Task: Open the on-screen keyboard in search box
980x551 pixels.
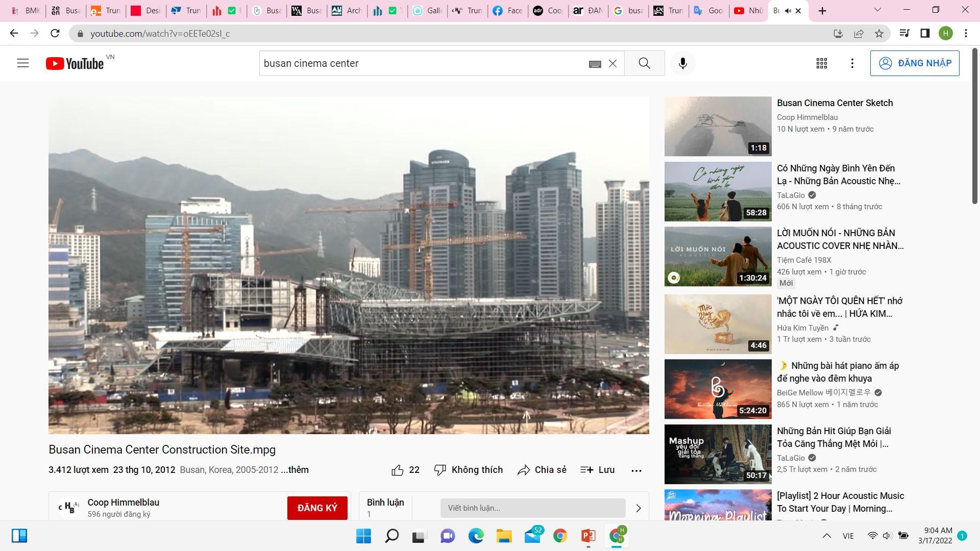Action: 595,64
